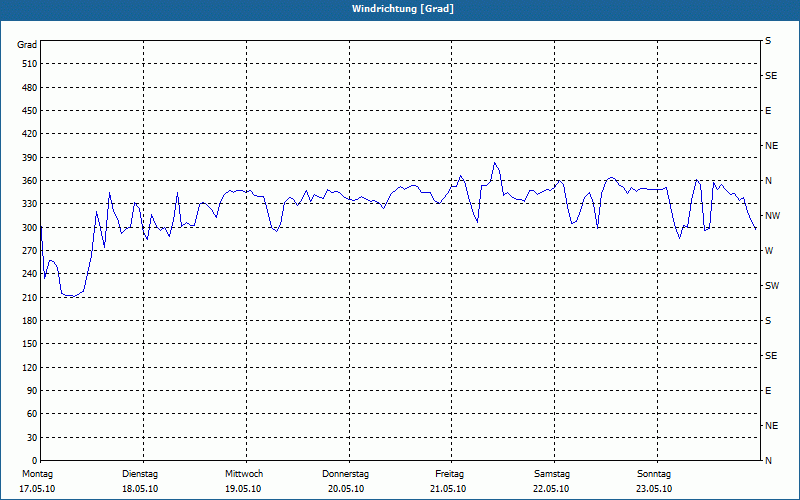Image resolution: width=800 pixels, height=500 pixels.
Task: Click the 240 y-axis tick label
Action: (30, 274)
